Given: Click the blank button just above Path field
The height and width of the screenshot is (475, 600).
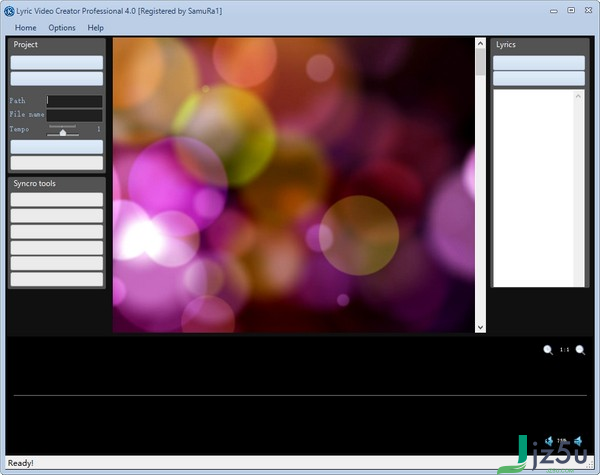Looking at the screenshot, I should 57,78.
